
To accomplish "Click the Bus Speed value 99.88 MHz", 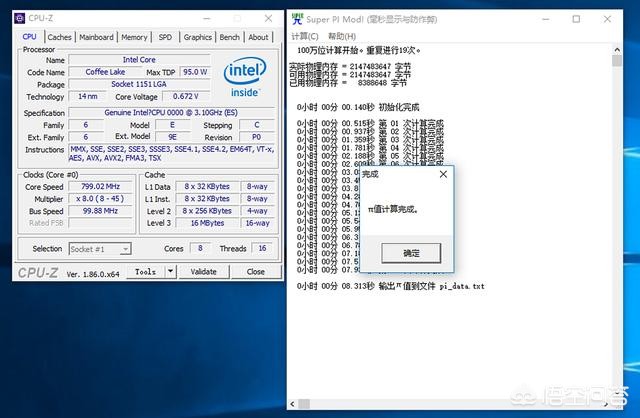I will (x=100, y=211).
